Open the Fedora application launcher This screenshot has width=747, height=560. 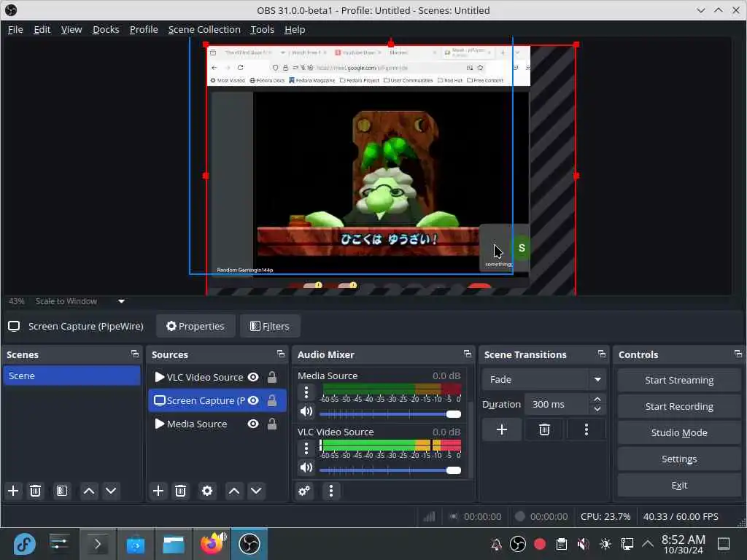coord(24,543)
